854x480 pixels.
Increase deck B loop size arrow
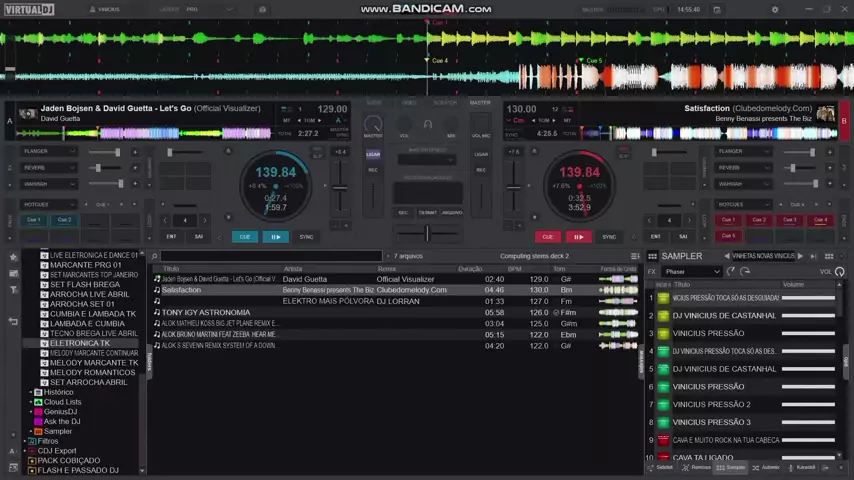(689, 221)
